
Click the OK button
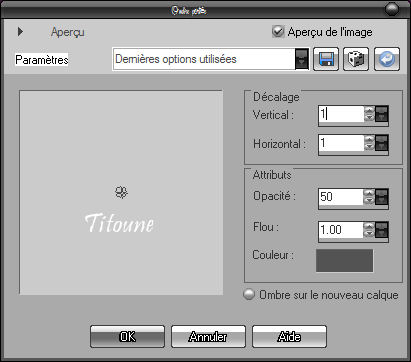coord(127,337)
